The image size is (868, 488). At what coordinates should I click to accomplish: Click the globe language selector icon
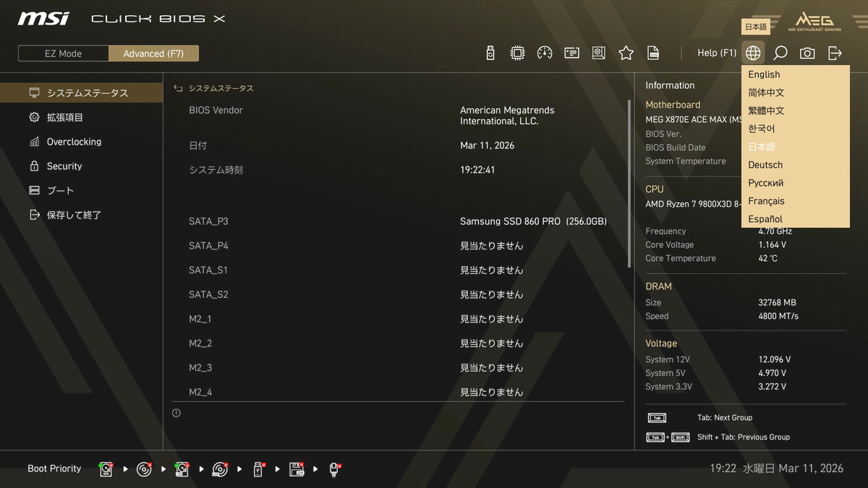[x=753, y=53]
